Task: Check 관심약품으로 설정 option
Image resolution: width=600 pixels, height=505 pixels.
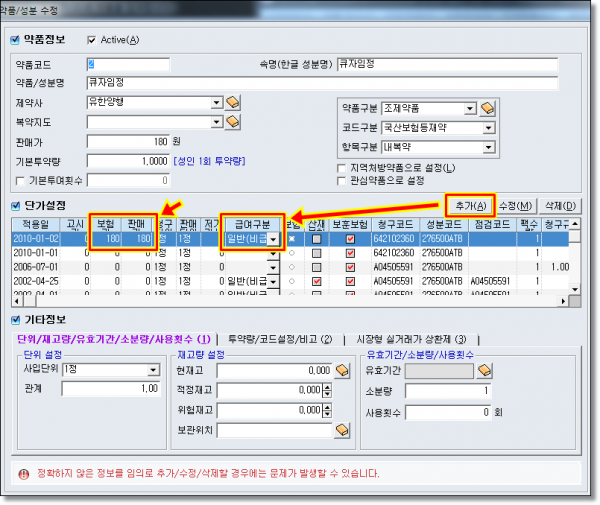Action: click(x=342, y=181)
